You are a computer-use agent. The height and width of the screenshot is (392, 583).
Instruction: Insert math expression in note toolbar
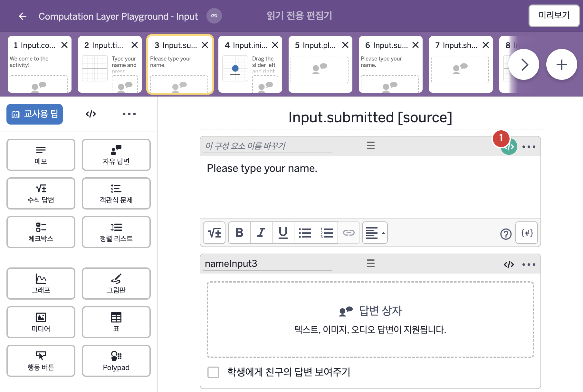(x=214, y=233)
